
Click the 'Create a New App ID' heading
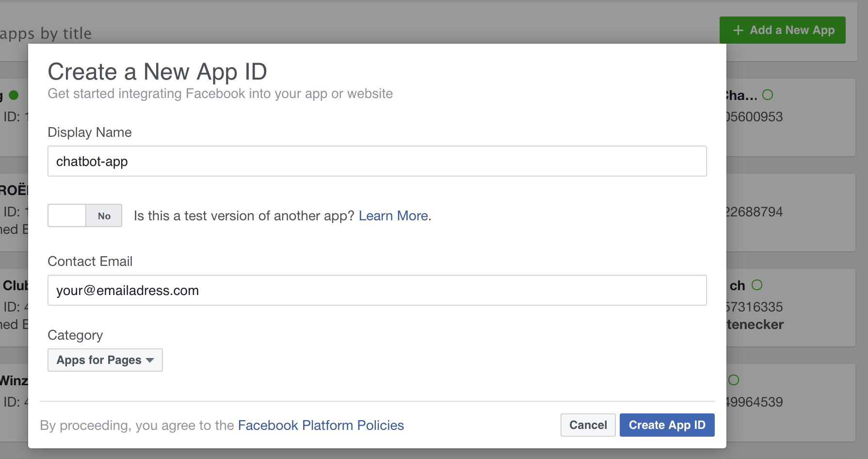point(157,72)
